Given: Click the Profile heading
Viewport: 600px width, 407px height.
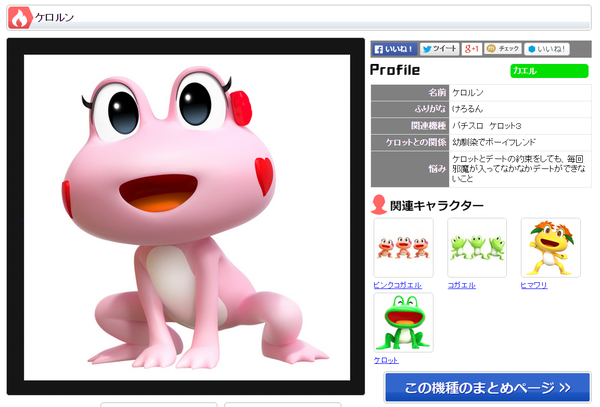Looking at the screenshot, I should tap(395, 70).
